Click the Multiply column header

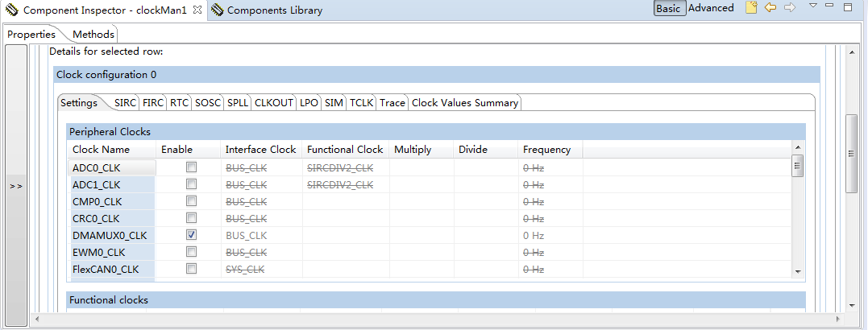pyautogui.click(x=422, y=149)
